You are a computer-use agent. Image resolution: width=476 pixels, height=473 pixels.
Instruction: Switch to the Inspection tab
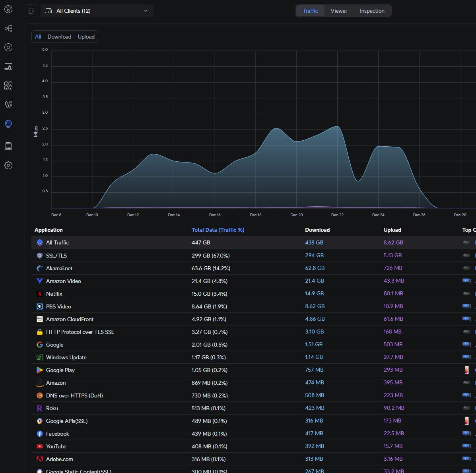[372, 11]
